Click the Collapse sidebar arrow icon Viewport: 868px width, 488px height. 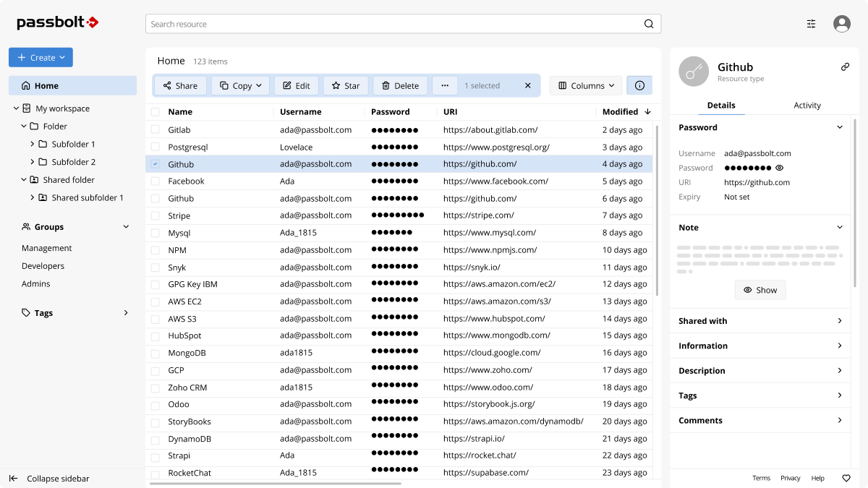13,479
